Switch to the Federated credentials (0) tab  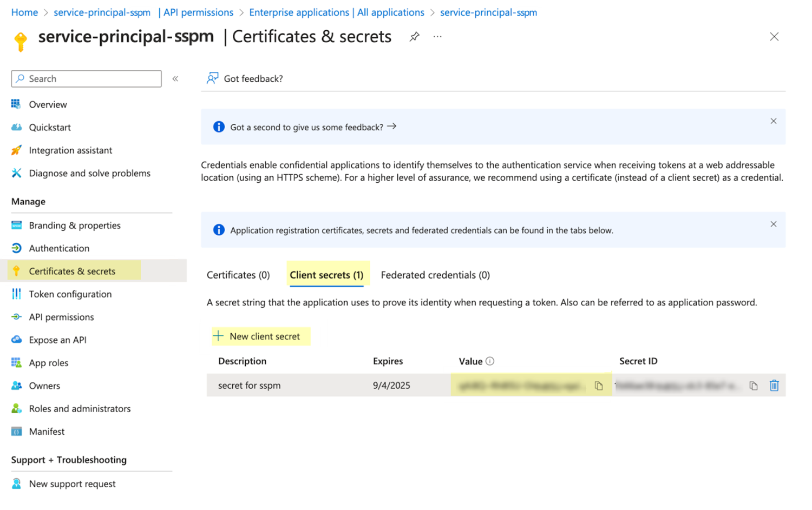pyautogui.click(x=435, y=275)
